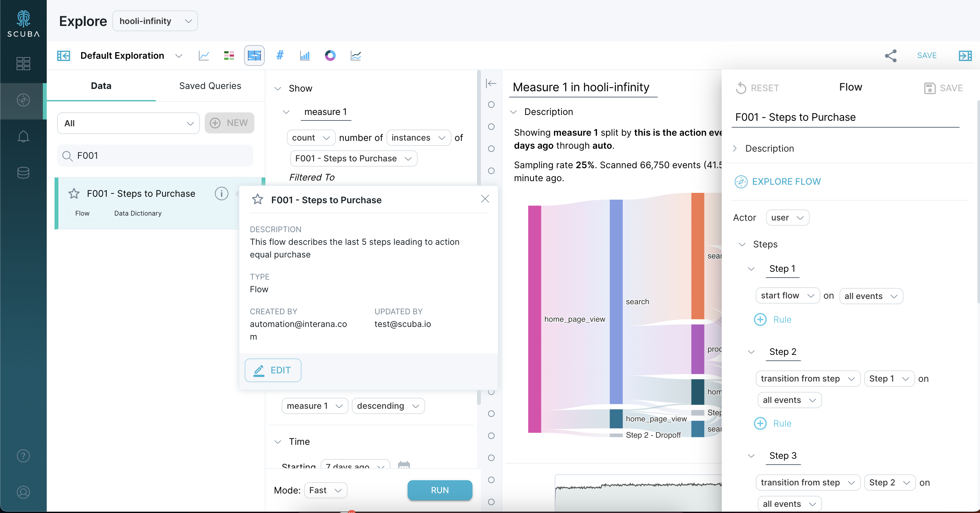Open the calendar picker for Starting time
The height and width of the screenshot is (513, 980).
(x=404, y=465)
